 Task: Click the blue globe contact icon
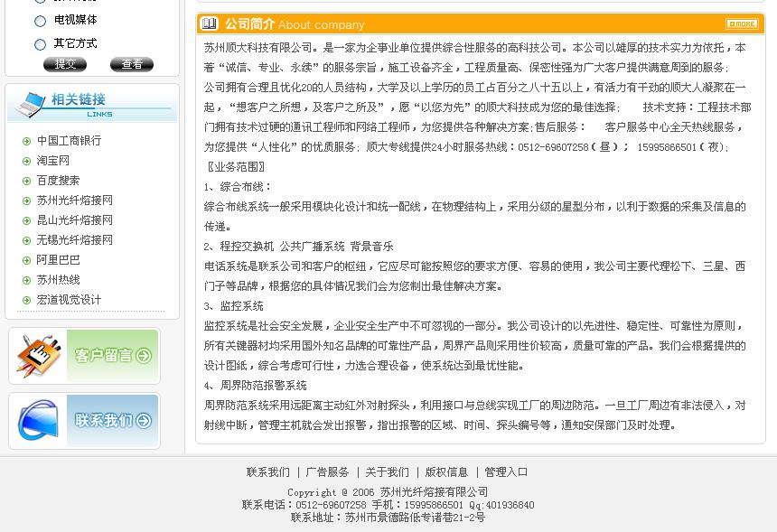coord(38,420)
